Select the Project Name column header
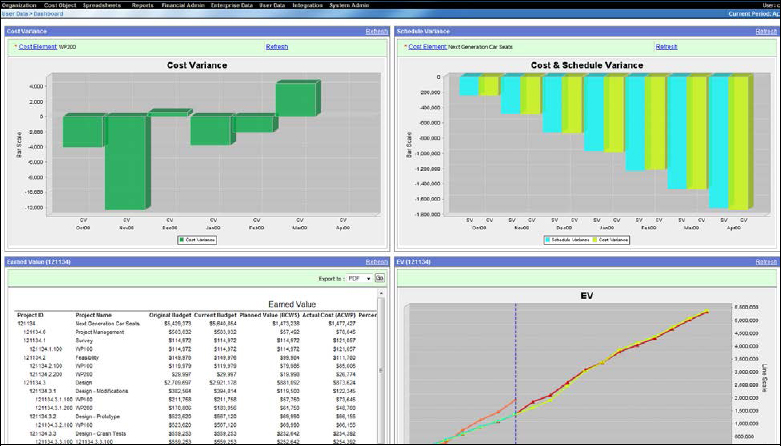This screenshot has height=446, width=781. click(x=94, y=315)
